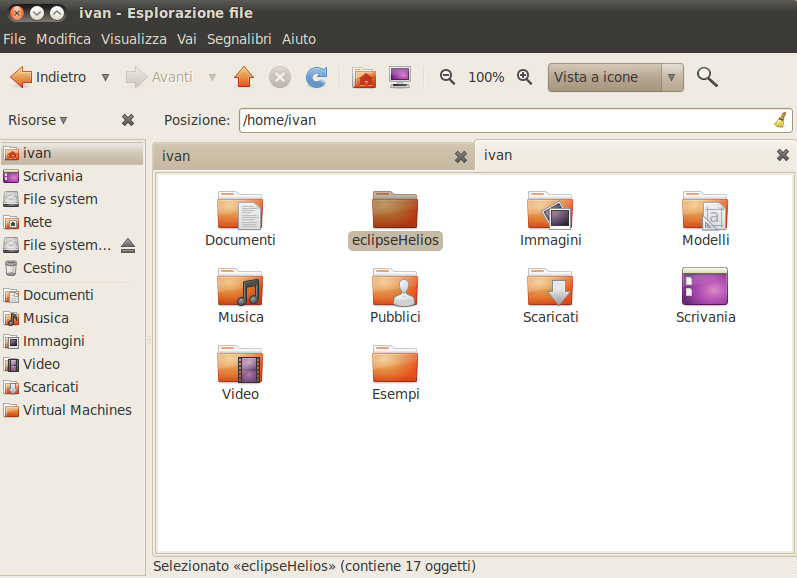The image size is (797, 578).
Task: Open the Musica bookmark in sidebar
Action: 72,318
